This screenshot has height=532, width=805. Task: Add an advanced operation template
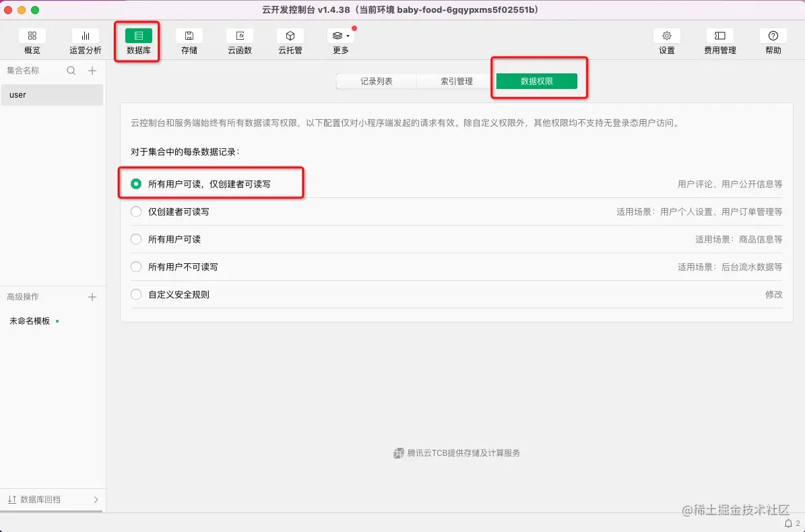pos(92,297)
